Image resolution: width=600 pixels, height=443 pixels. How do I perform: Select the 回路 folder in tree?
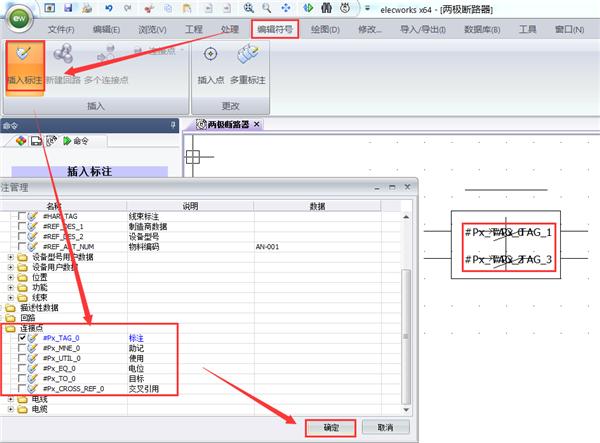(28, 318)
